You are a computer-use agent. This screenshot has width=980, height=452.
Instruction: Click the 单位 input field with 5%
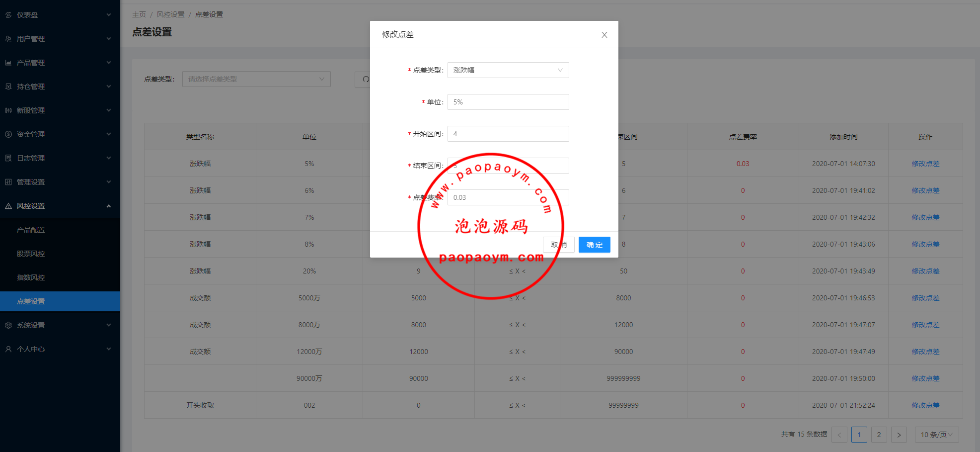click(x=508, y=102)
